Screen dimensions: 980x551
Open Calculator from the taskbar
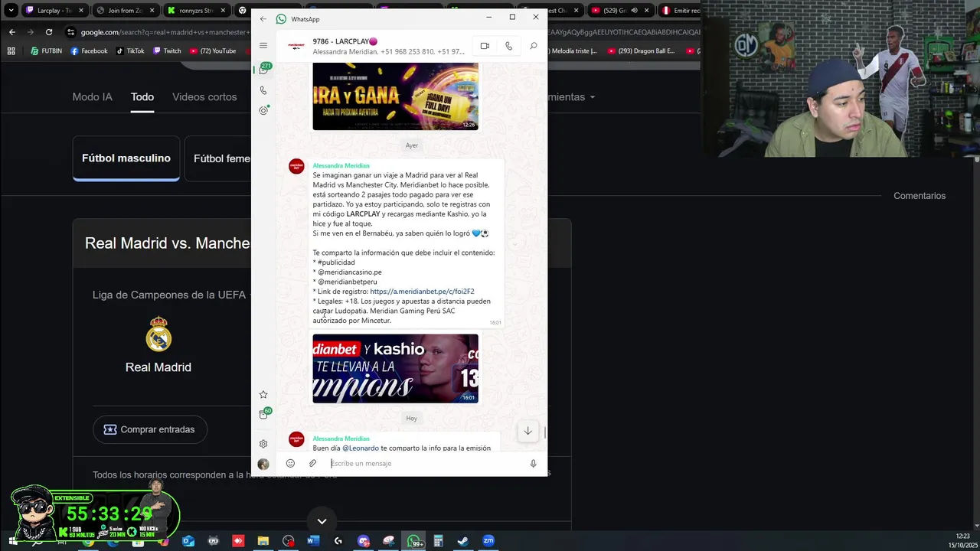(x=438, y=541)
